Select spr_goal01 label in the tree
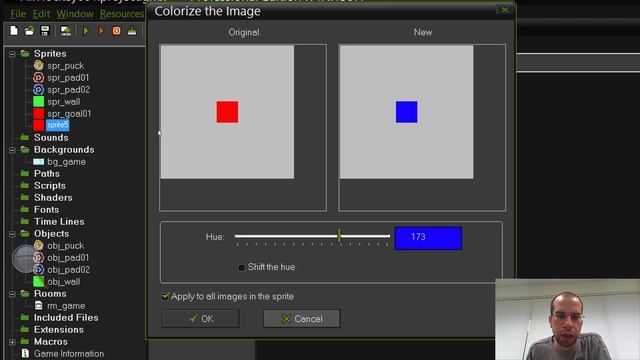Viewport: 640px width, 360px height. tap(69, 113)
